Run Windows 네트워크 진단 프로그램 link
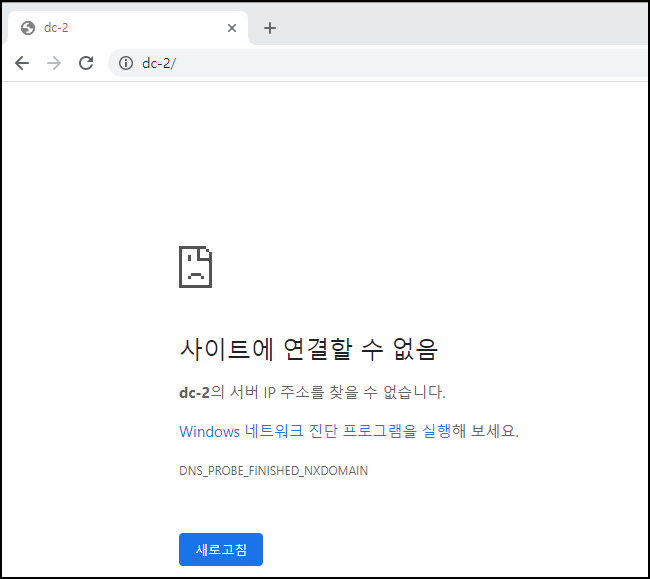 pos(315,431)
